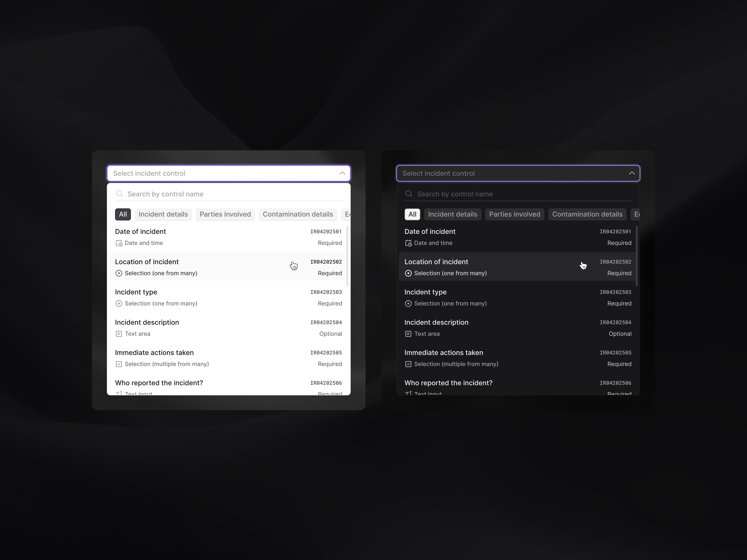Screen dimensions: 747x560
Task: Click the search magnifier icon in light panel
Action: pyautogui.click(x=119, y=193)
